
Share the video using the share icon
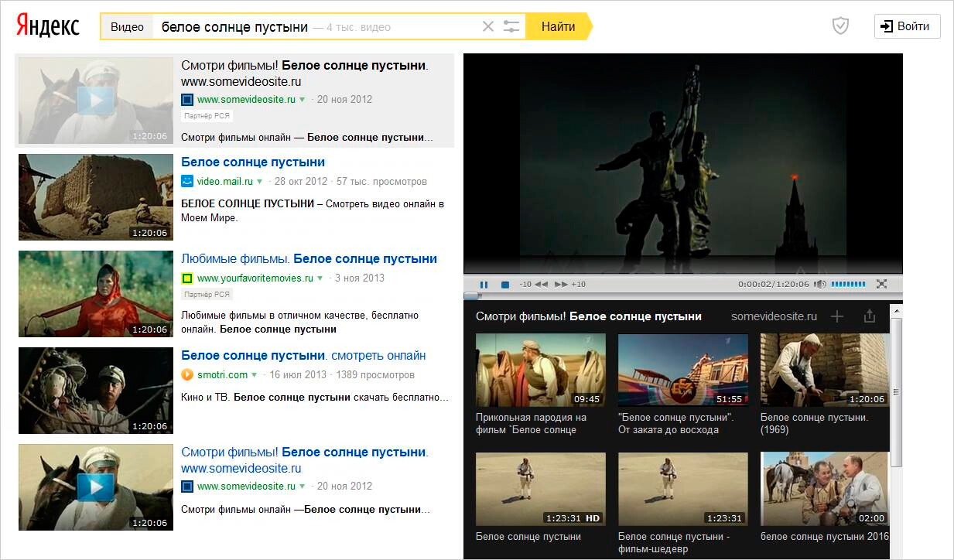tap(869, 316)
